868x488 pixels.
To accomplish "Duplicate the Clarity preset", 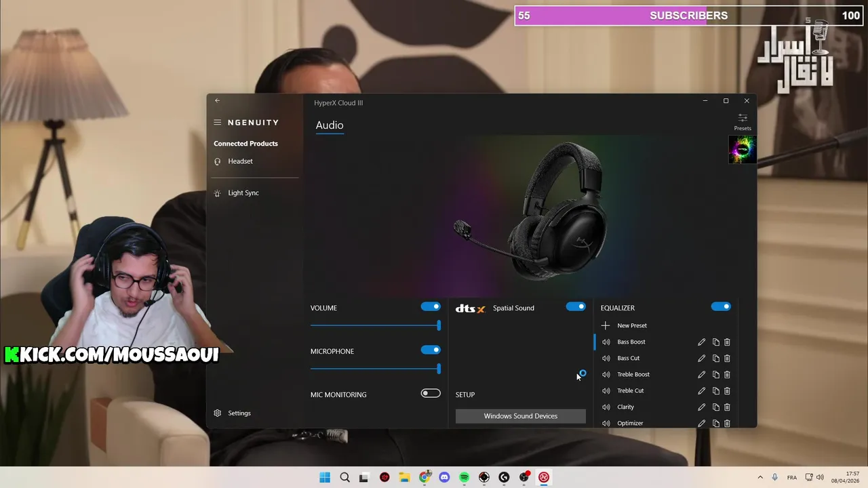I will point(715,407).
